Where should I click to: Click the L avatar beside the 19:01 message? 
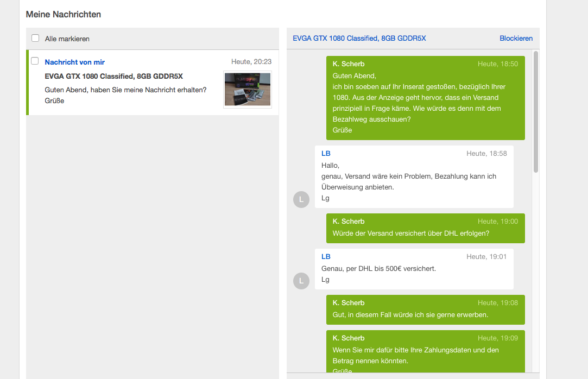tap(301, 281)
